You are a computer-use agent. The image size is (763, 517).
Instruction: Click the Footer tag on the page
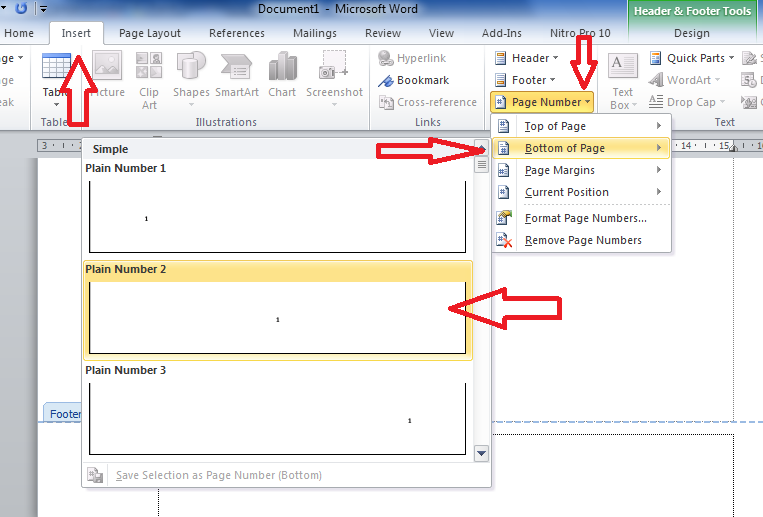tap(63, 414)
